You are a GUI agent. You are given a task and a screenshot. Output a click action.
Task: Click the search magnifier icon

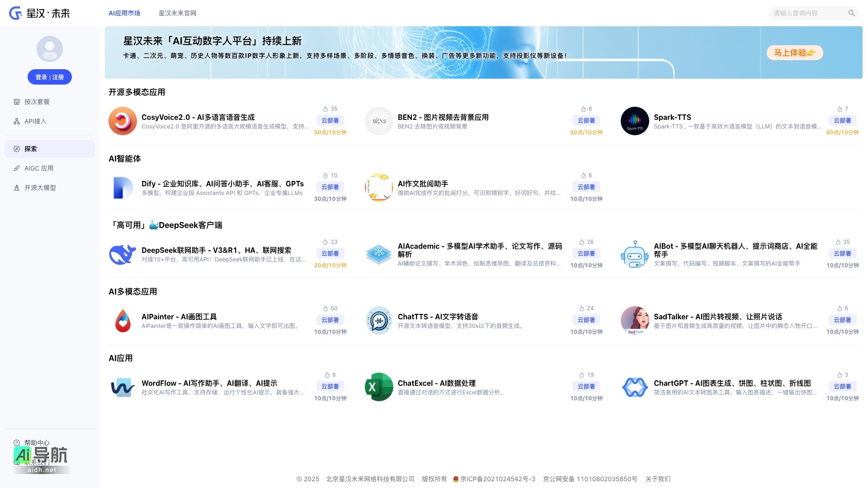point(851,13)
